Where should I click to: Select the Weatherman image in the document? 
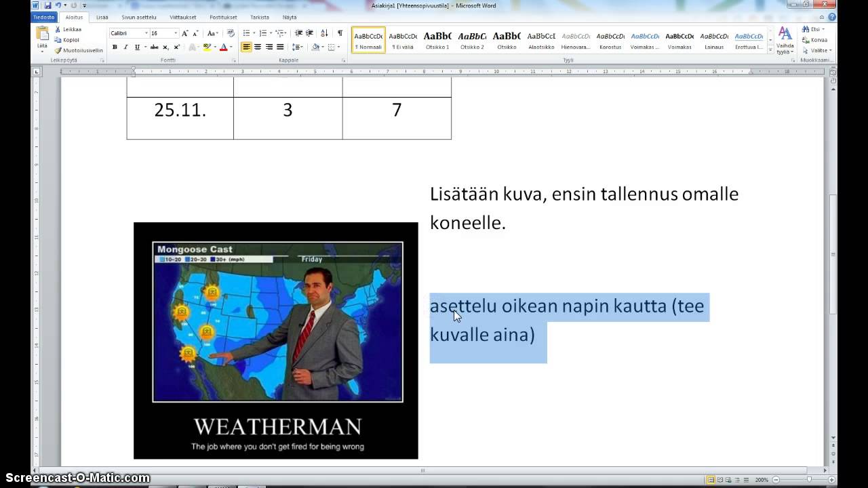click(x=276, y=341)
